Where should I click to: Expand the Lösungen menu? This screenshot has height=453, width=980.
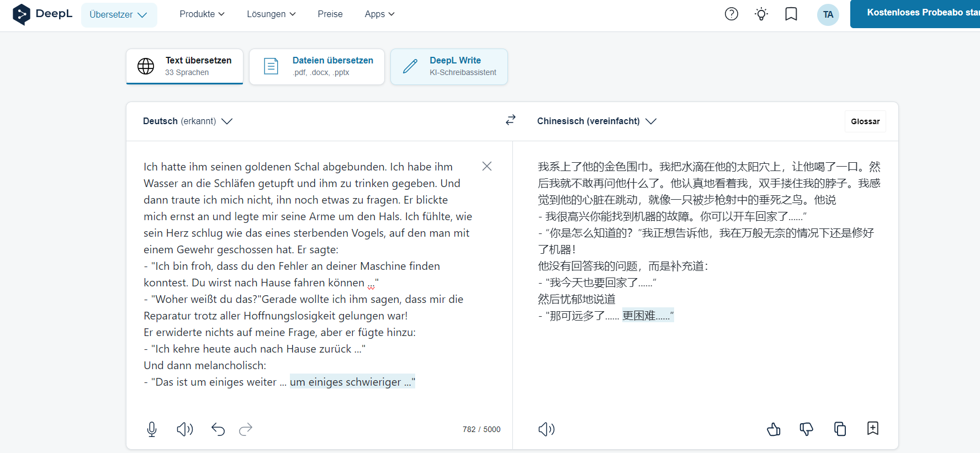(271, 14)
